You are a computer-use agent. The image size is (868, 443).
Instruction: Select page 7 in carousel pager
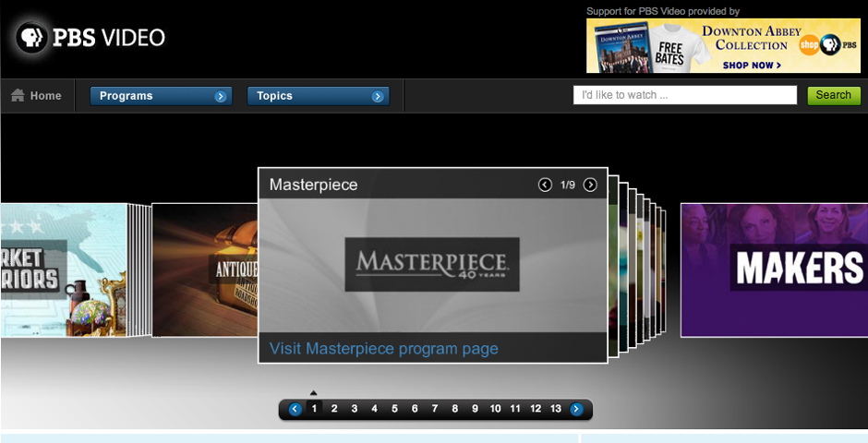(x=435, y=409)
